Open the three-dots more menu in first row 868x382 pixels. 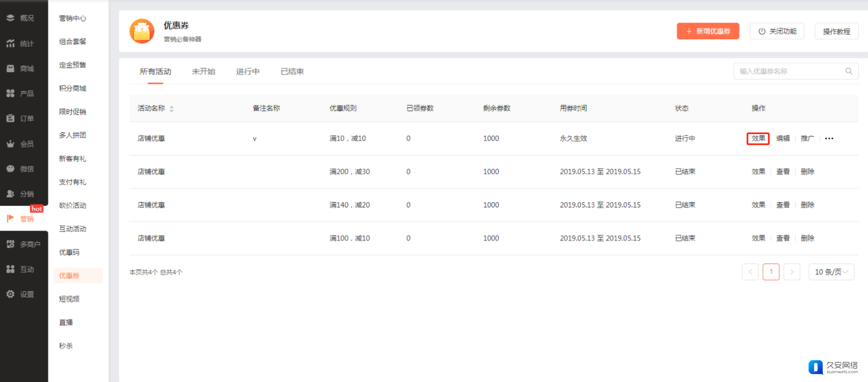coord(829,139)
